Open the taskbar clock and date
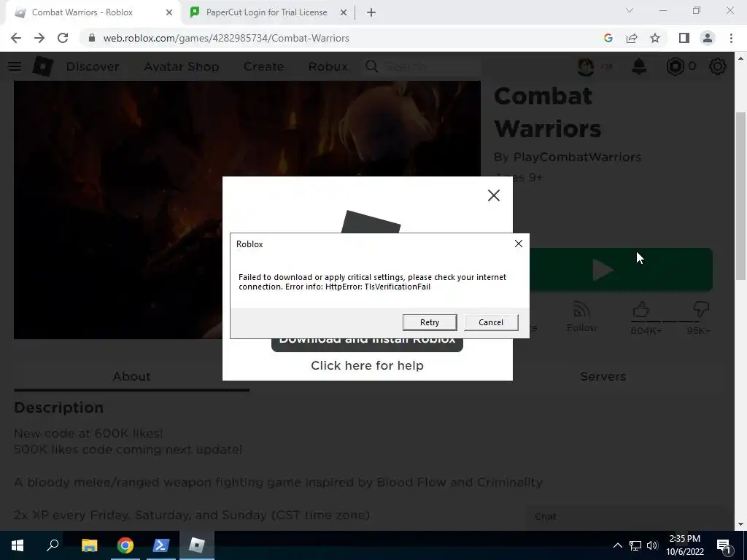 pyautogui.click(x=684, y=545)
